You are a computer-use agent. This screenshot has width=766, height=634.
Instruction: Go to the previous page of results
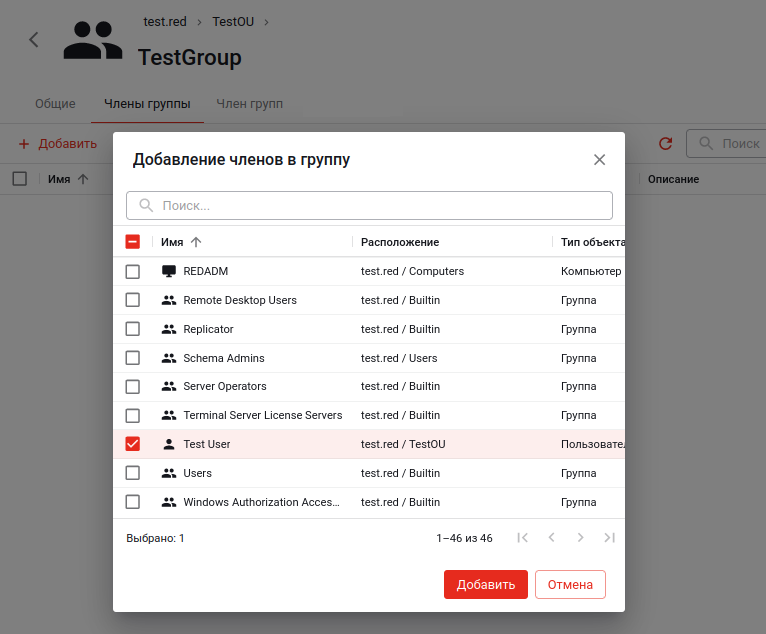[x=551, y=538]
